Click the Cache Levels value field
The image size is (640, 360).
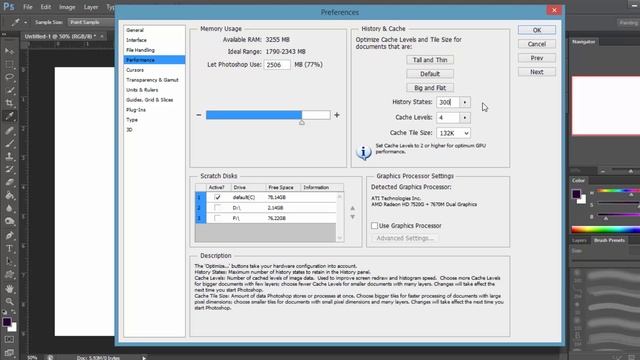(x=448, y=118)
